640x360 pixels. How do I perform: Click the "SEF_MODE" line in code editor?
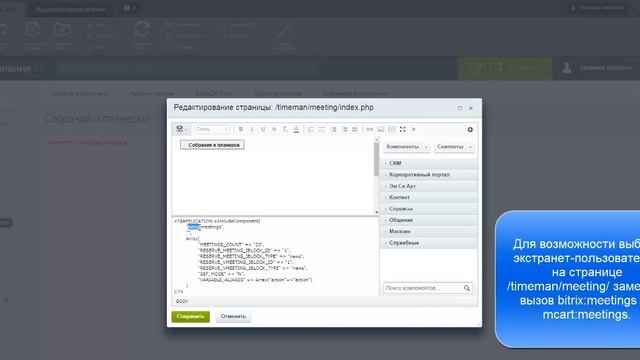pyautogui.click(x=221, y=274)
